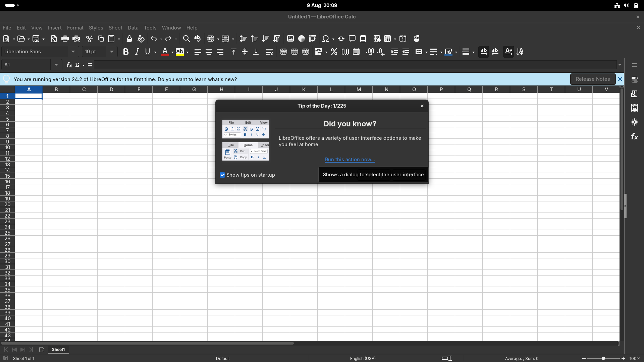Click the Bold formatting icon
Image resolution: width=644 pixels, height=362 pixels.
click(126, 52)
